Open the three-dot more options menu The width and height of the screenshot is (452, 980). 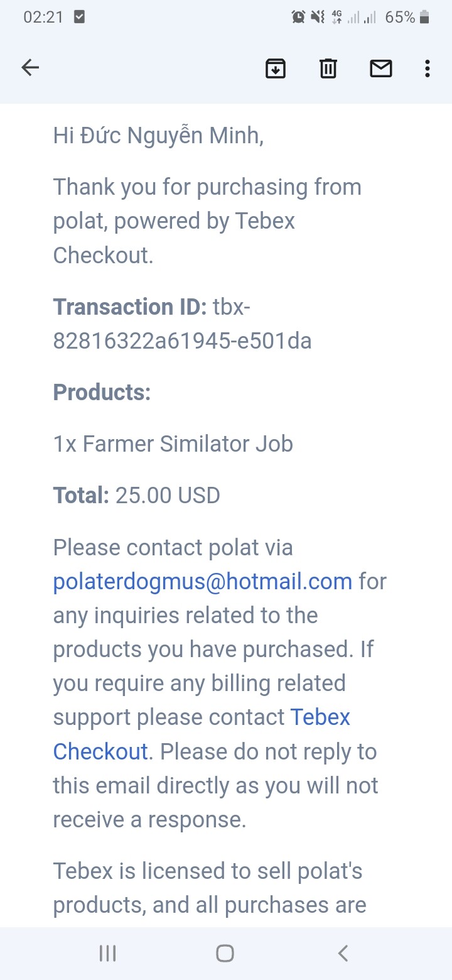pyautogui.click(x=427, y=68)
